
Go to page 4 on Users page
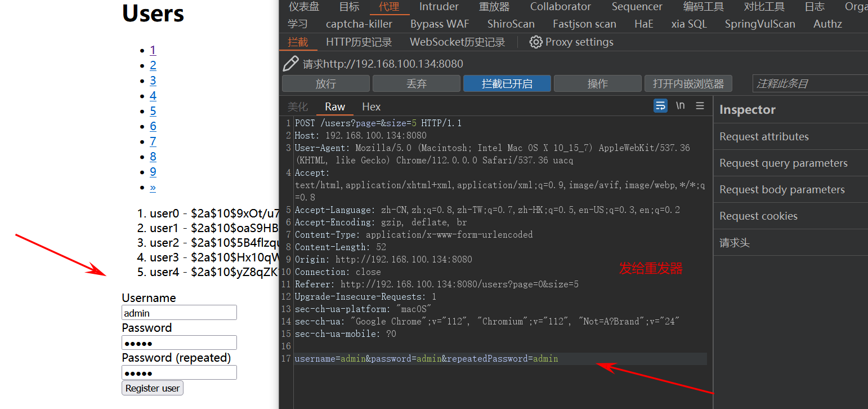point(153,96)
